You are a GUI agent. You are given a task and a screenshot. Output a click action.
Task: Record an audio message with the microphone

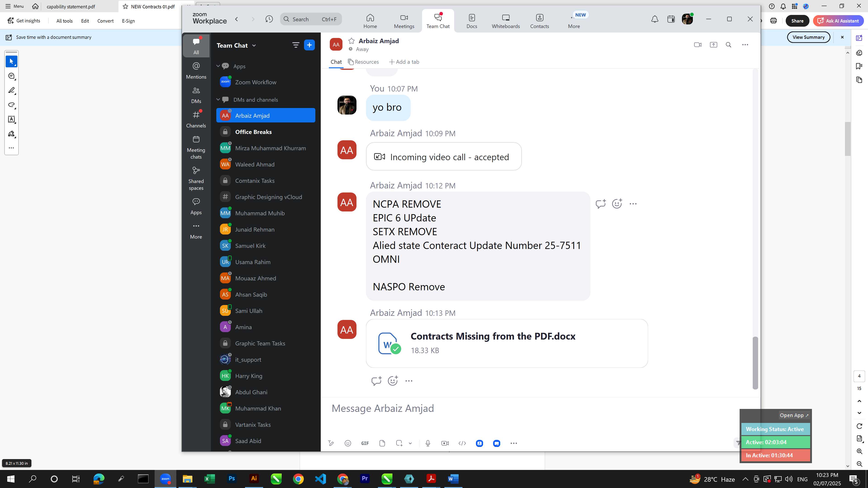coord(428,443)
